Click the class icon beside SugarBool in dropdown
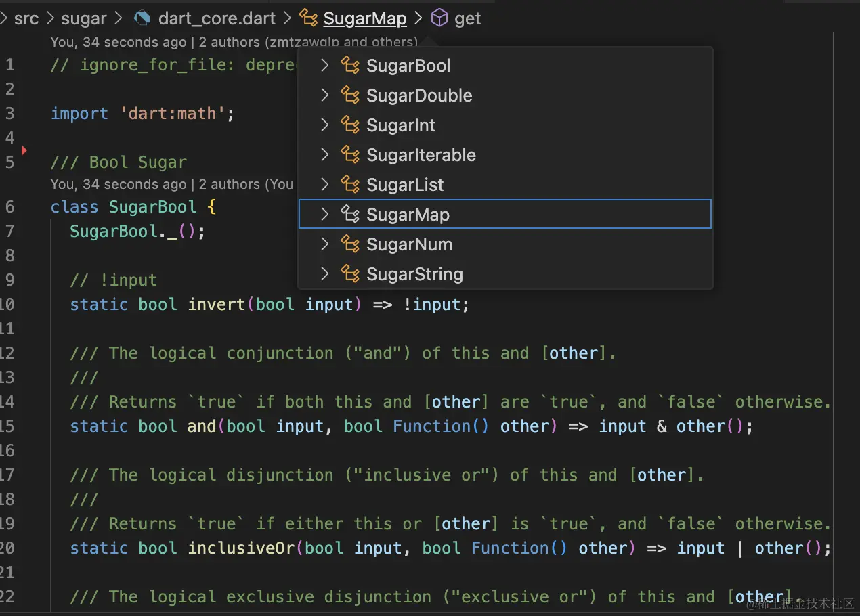Viewport: 860px width, 616px height. (350, 66)
